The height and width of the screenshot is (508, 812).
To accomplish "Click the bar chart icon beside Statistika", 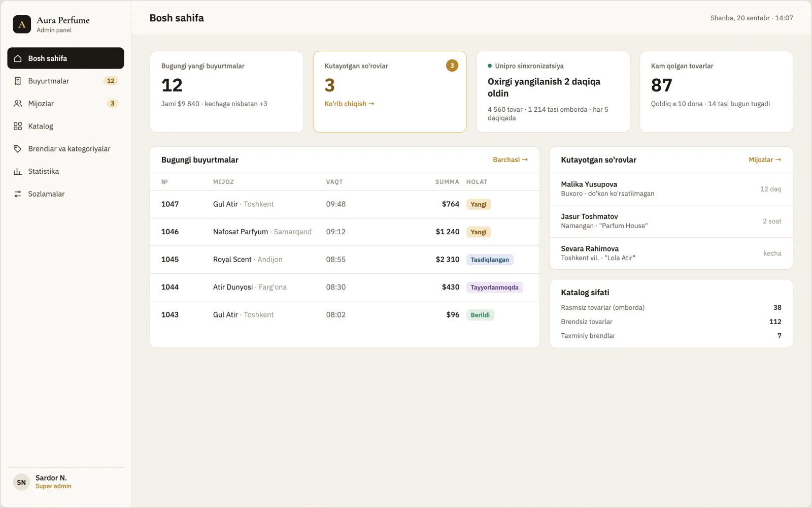I will 18,171.
